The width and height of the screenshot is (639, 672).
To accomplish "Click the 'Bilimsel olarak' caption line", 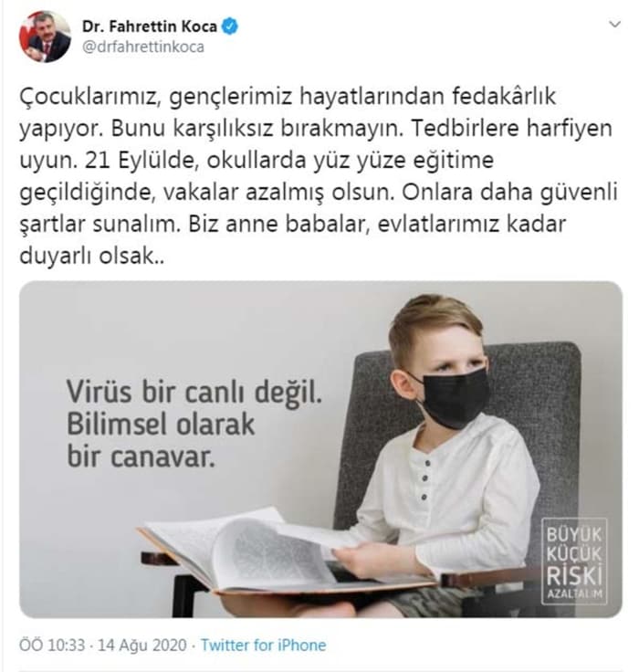I will click(x=161, y=425).
